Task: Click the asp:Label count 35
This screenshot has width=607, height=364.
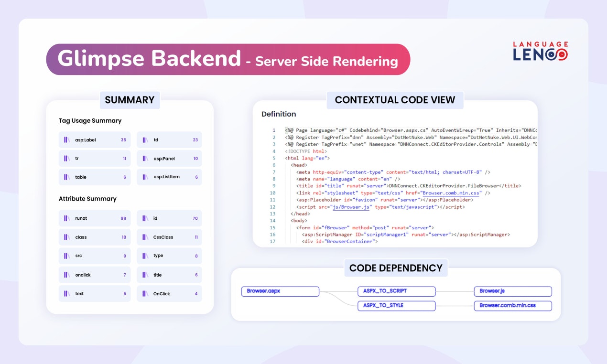Action: [x=123, y=140]
